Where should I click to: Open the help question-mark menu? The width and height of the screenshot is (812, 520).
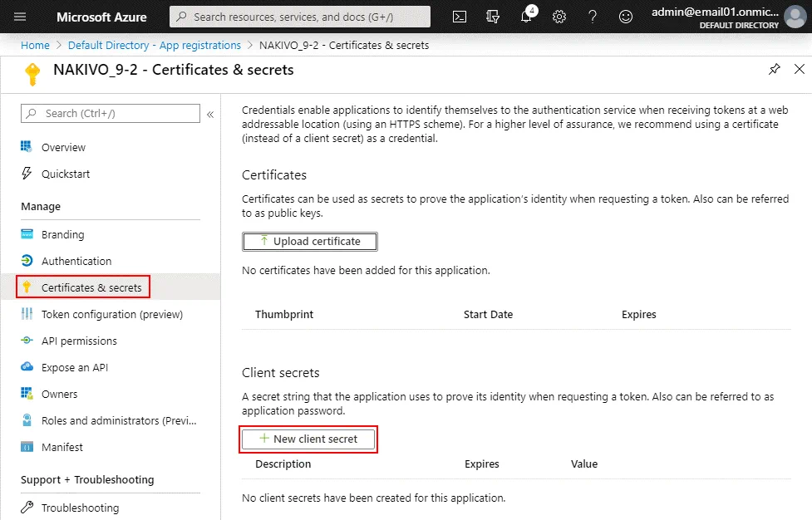(593, 16)
